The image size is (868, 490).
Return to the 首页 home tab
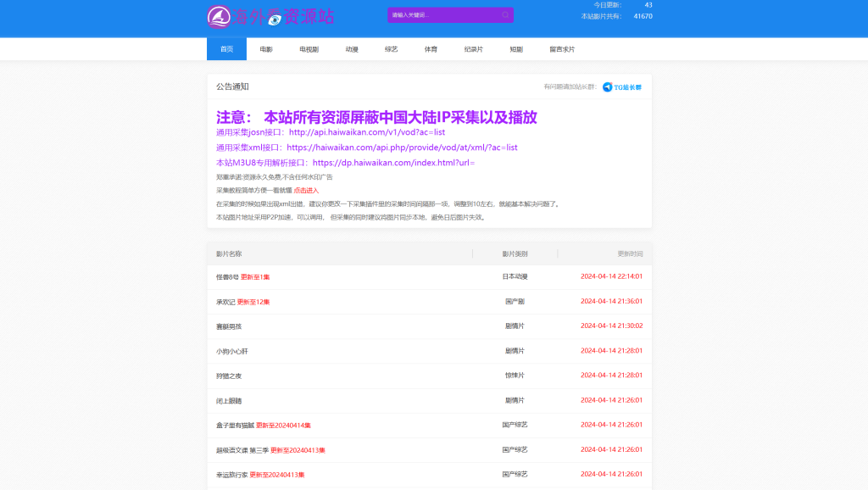click(225, 48)
